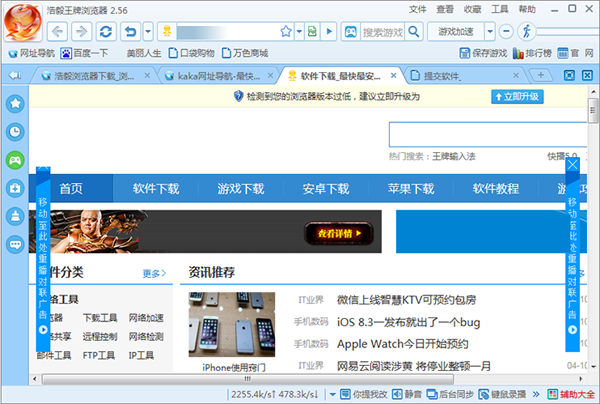Open the 文件 menu
Screen dimensions: 600x404
(417, 9)
